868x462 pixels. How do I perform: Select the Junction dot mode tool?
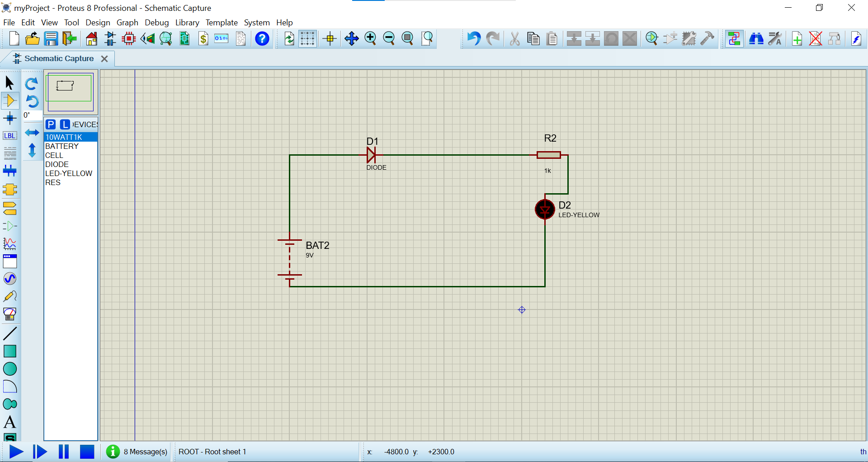tap(10, 119)
